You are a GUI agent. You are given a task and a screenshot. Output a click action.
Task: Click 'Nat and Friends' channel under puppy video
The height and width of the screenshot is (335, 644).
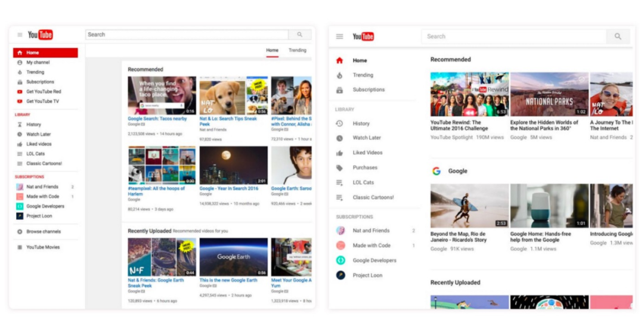pos(213,130)
